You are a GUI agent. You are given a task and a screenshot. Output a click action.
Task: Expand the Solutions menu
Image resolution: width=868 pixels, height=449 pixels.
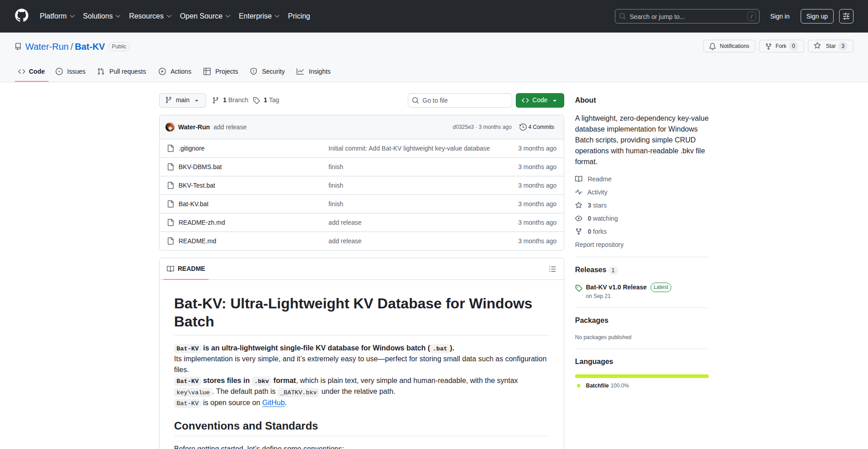pos(102,16)
